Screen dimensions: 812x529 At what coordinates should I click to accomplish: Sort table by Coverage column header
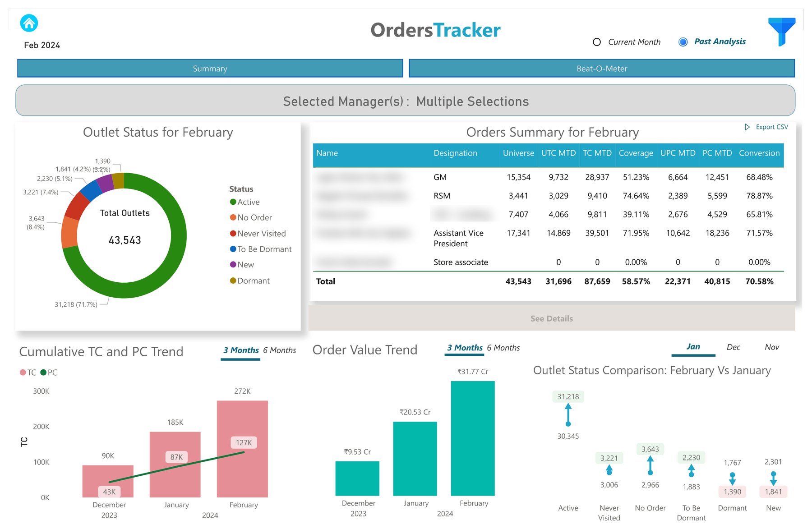coord(636,153)
